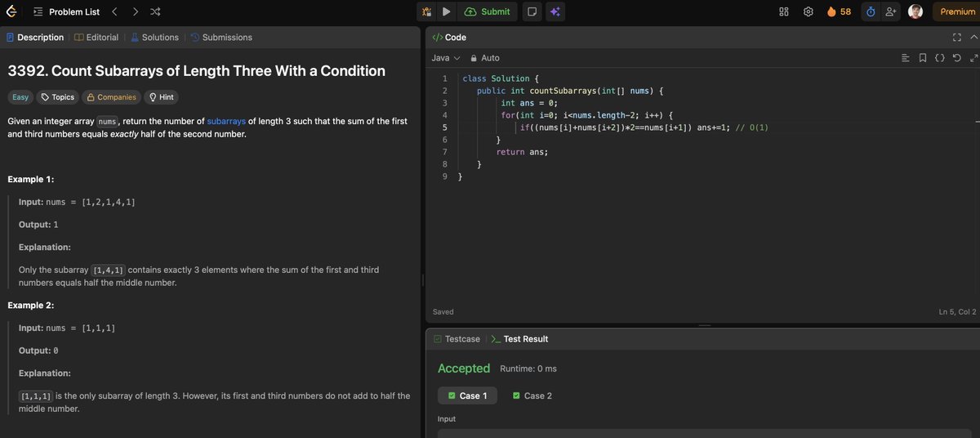Toggle the Auto lock setting
The height and width of the screenshot is (438, 980).
click(x=484, y=58)
